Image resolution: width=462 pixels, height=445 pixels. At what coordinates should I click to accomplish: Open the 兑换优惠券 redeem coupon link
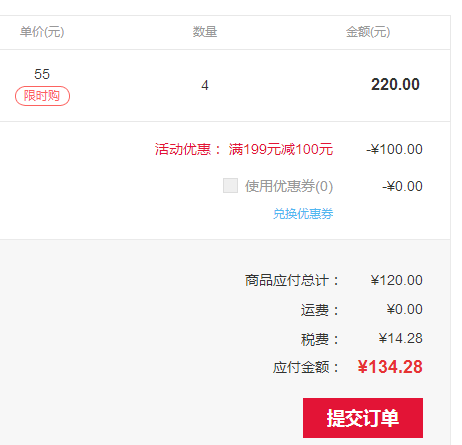[x=303, y=214]
